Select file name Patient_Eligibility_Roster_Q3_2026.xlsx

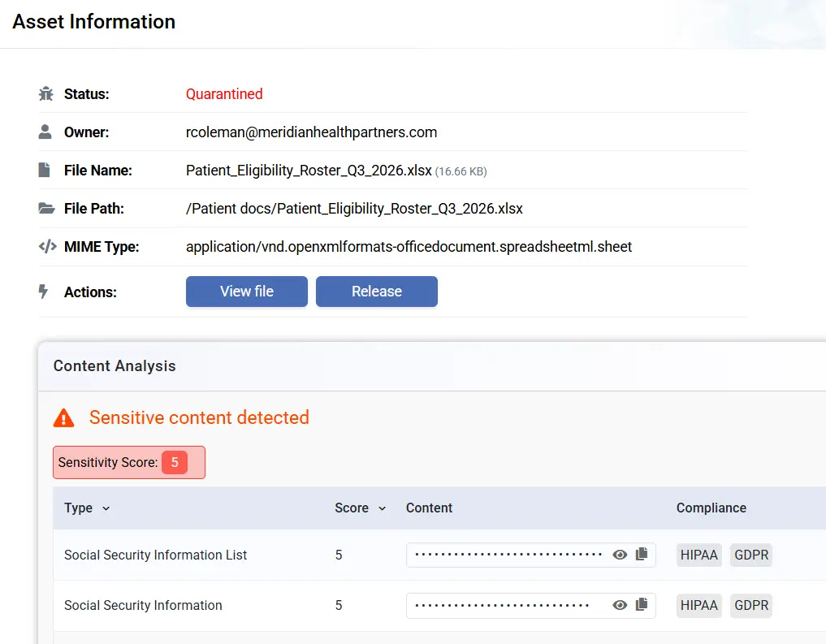309,171
